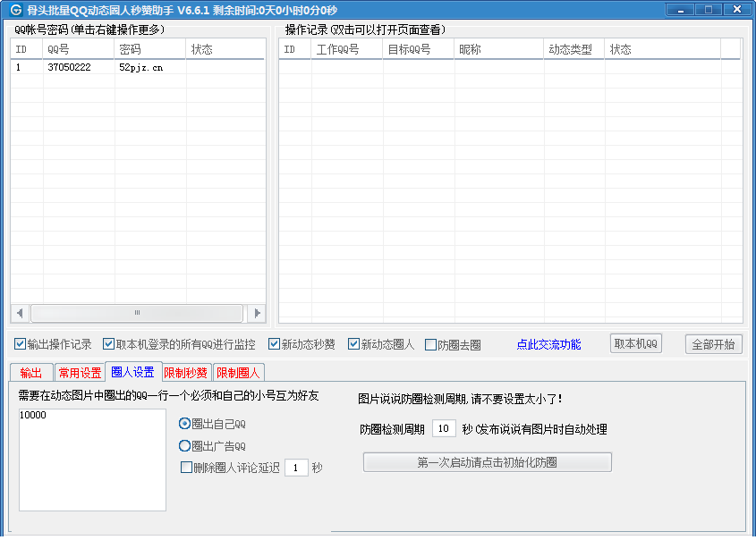The image size is (756, 557).
Task: Toggle 取本机登录的所有QQ进行监控 checkbox
Action: (108, 344)
